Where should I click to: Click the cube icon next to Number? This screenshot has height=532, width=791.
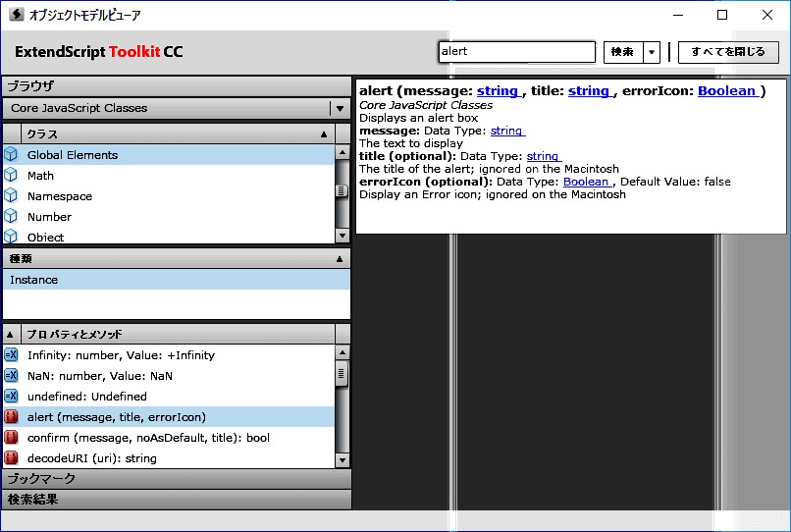11,216
